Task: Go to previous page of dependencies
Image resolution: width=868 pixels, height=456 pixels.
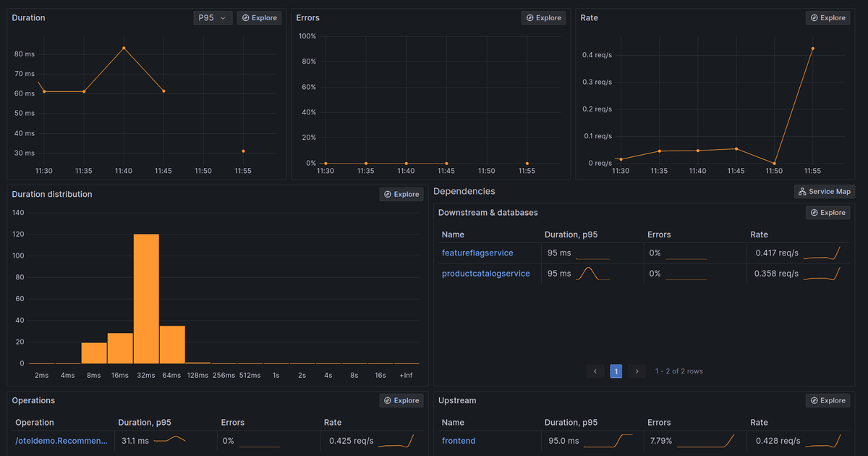Action: [x=595, y=371]
